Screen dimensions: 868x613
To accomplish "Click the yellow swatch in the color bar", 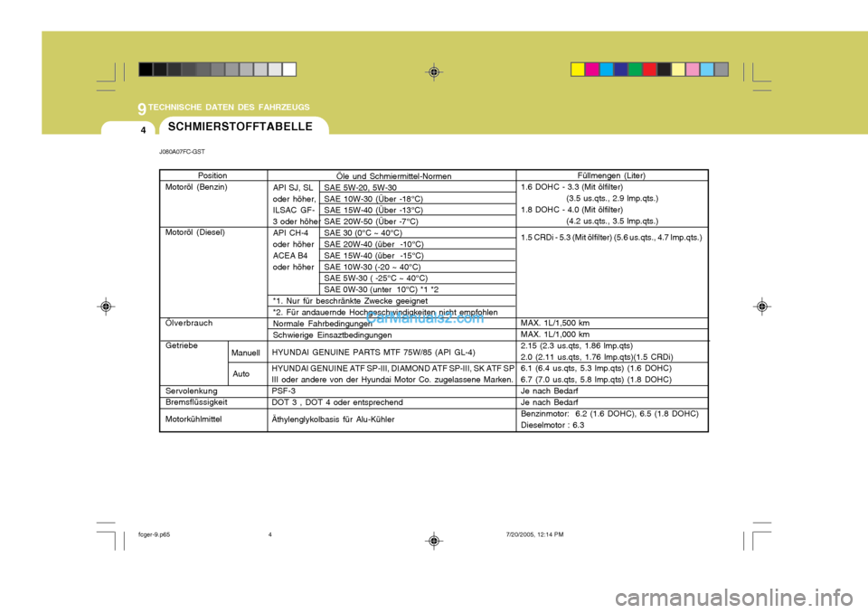I will [578, 70].
